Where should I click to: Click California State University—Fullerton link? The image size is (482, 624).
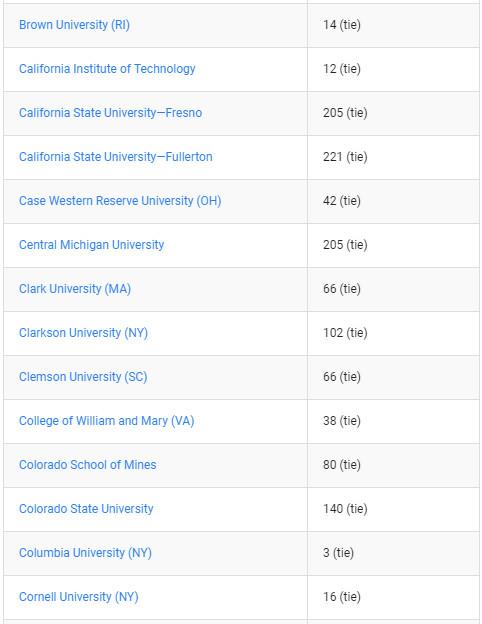point(115,157)
